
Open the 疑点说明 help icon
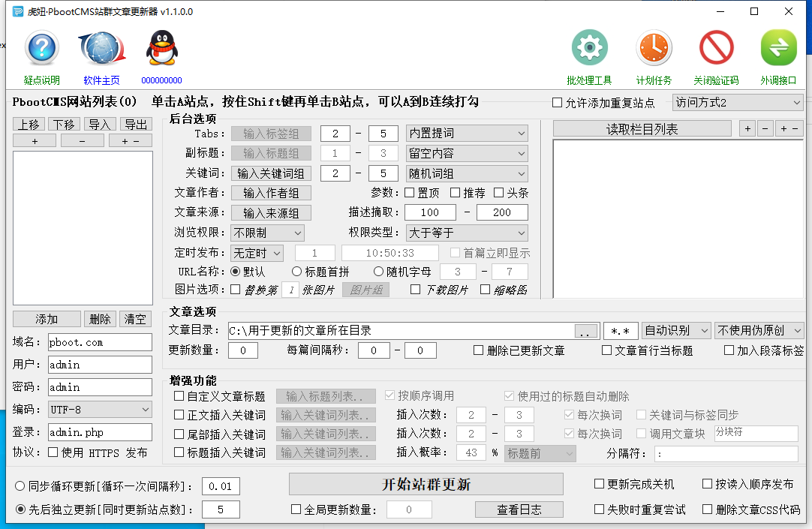click(41, 48)
